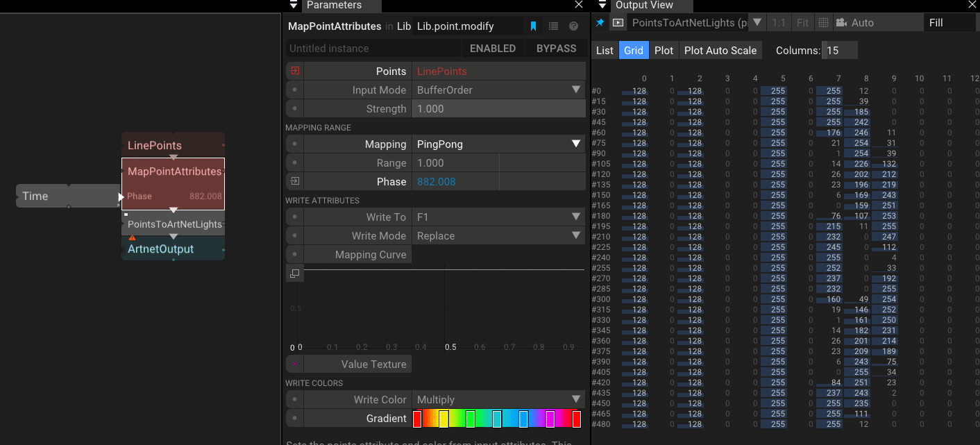Screen dimensions: 980x445
Task: Click the camera icon beside Auto
Action: pyautogui.click(x=841, y=23)
